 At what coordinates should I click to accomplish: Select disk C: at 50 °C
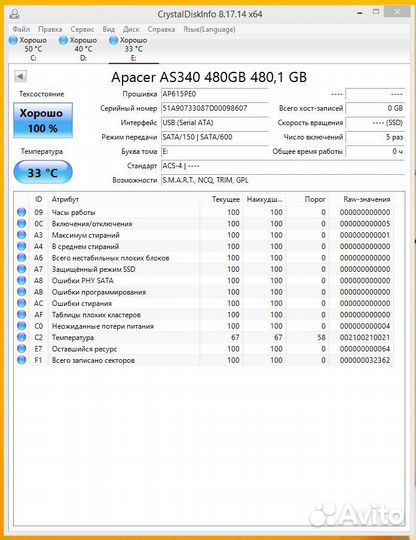(x=29, y=49)
